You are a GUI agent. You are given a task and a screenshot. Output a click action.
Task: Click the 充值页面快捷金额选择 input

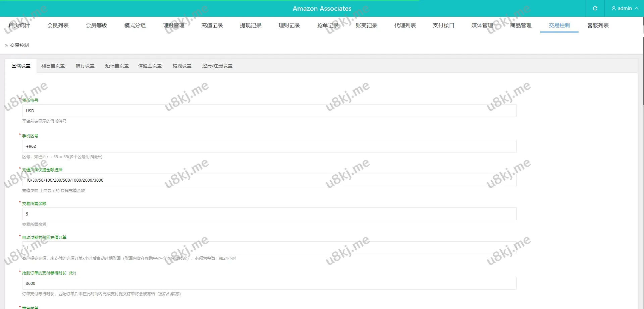(x=269, y=180)
